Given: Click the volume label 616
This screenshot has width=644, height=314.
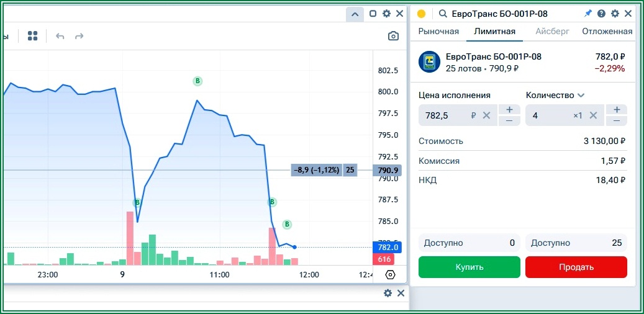Looking at the screenshot, I should (383, 259).
